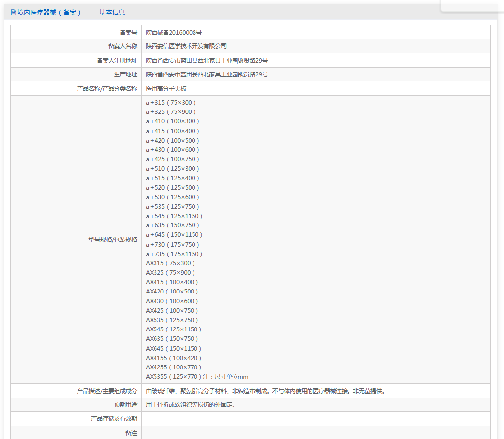Select spec line AX430（100×600）
This screenshot has height=439, width=504.
(172, 301)
